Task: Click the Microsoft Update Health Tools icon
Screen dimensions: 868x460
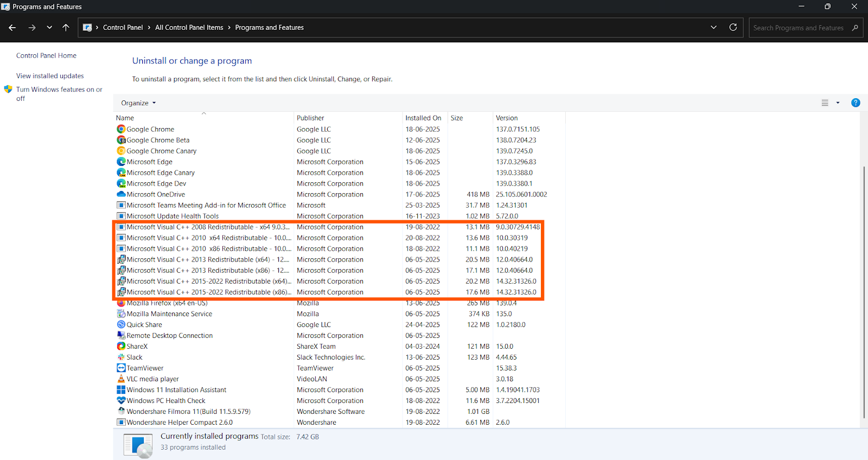Action: (121, 216)
